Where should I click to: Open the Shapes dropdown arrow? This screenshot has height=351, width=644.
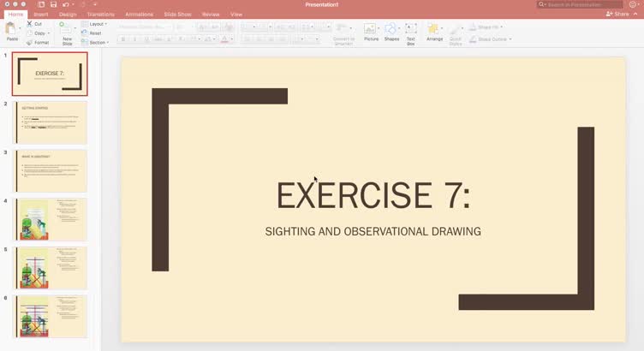[x=399, y=28]
